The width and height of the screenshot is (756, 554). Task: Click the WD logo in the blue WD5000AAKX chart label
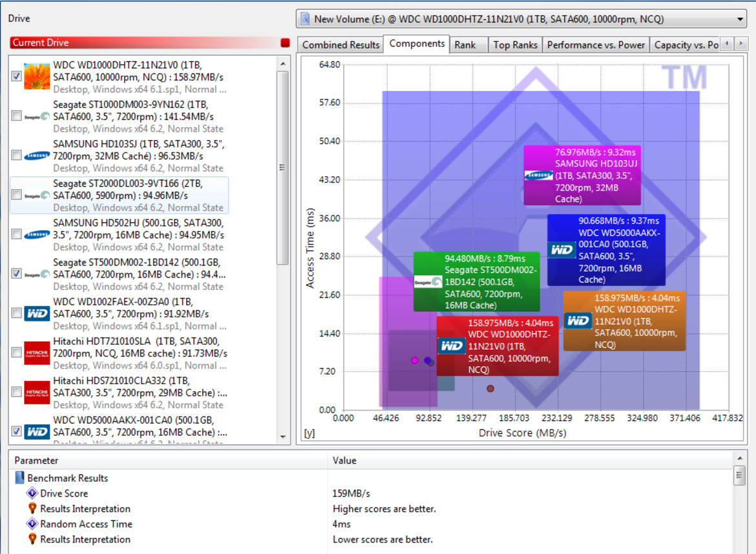pyautogui.click(x=562, y=249)
